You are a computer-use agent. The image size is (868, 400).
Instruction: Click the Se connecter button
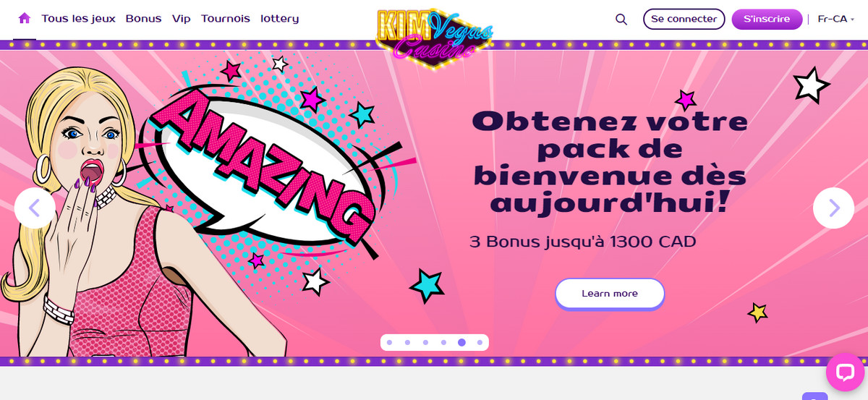point(684,19)
